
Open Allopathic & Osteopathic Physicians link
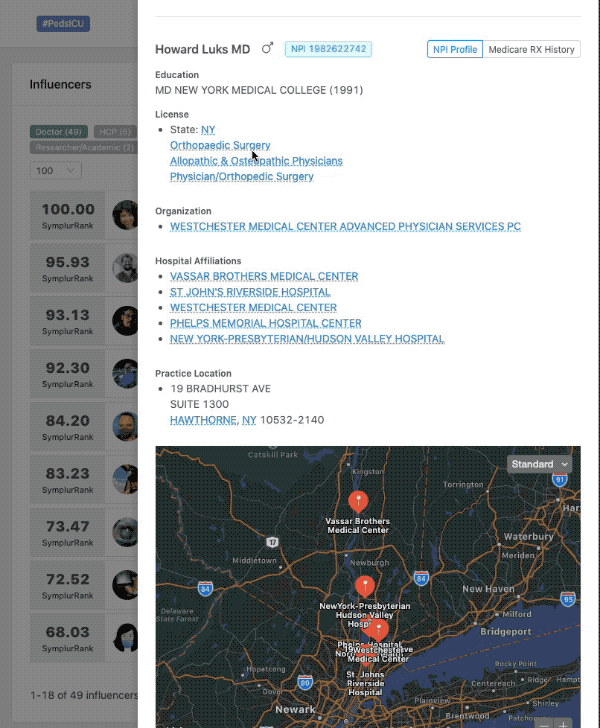[x=256, y=161]
